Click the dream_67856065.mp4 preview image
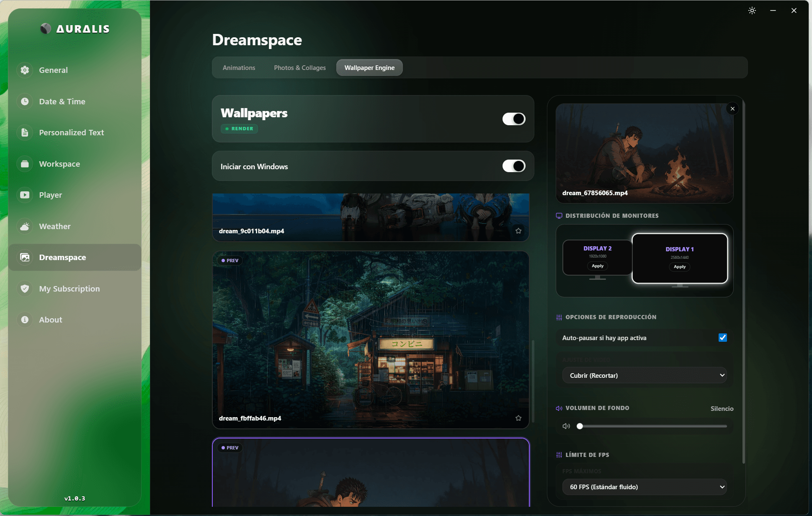The width and height of the screenshot is (812, 516). [x=644, y=153]
